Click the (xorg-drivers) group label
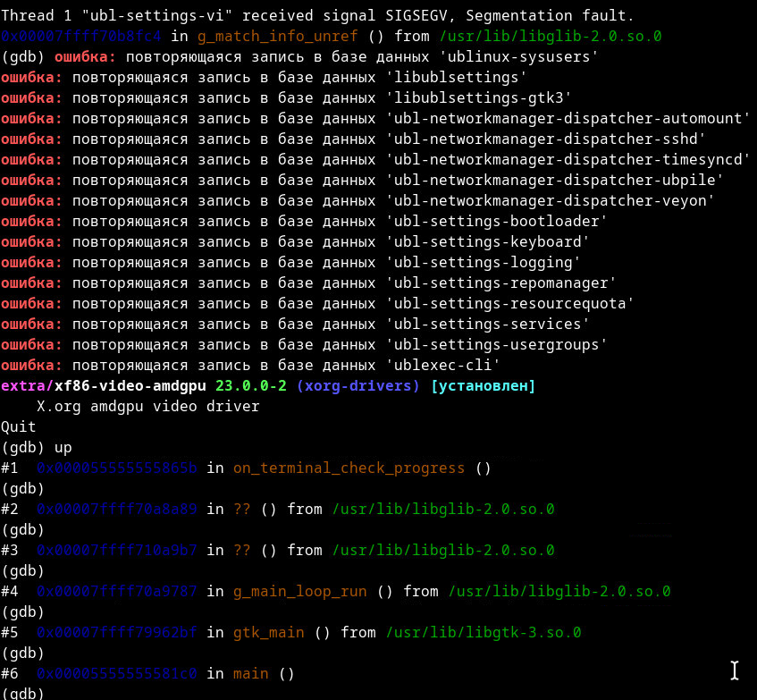Image resolution: width=757 pixels, height=700 pixels. (357, 385)
